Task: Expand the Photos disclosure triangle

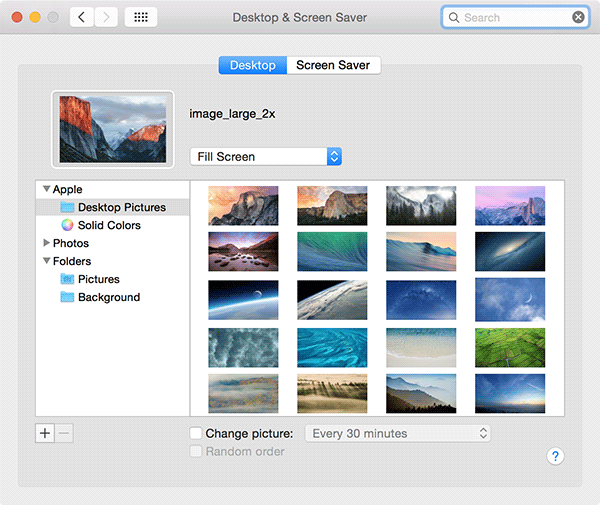Action: [46, 243]
